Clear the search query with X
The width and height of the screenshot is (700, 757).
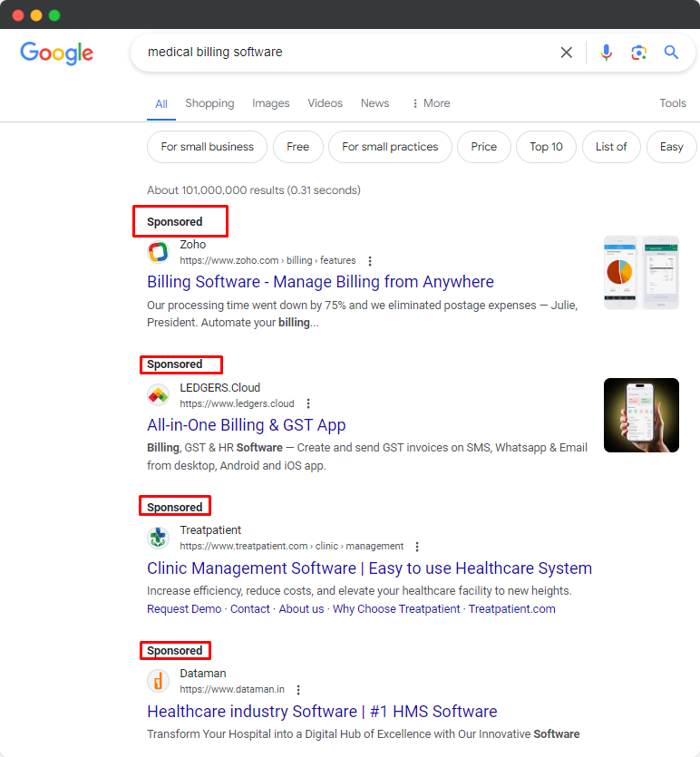coord(567,53)
